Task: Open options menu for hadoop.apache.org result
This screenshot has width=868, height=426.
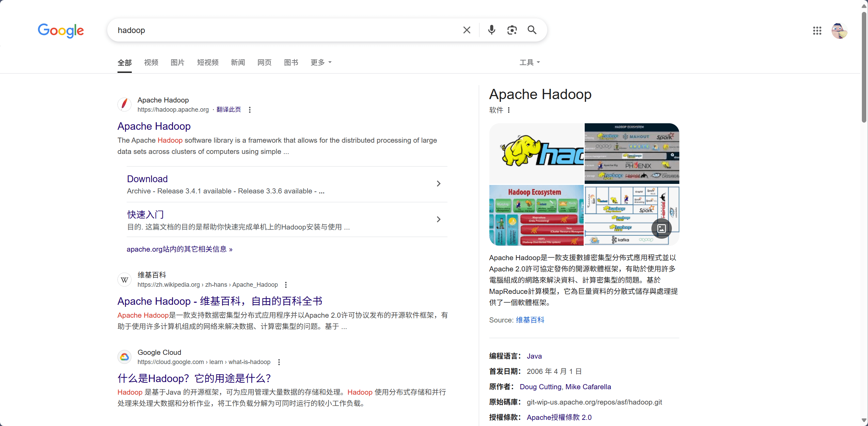Action: (250, 110)
